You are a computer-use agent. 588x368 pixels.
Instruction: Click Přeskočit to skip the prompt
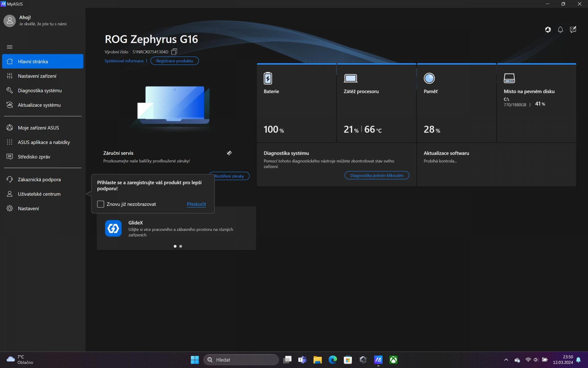196,204
